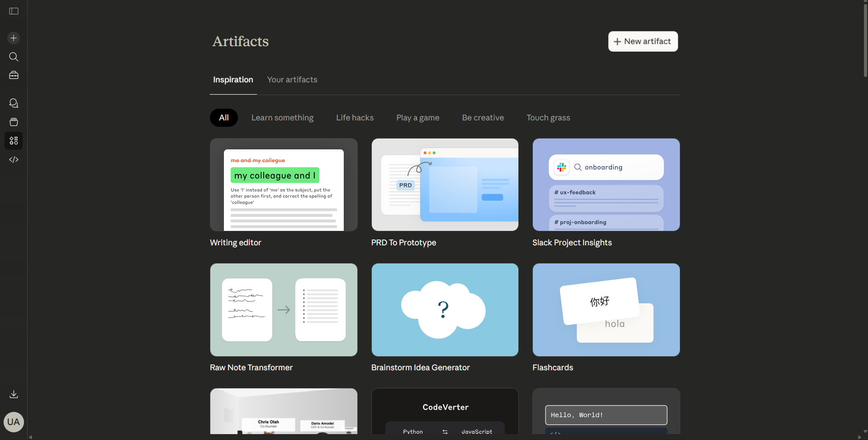Choose the Touch grass filter

[x=548, y=118]
